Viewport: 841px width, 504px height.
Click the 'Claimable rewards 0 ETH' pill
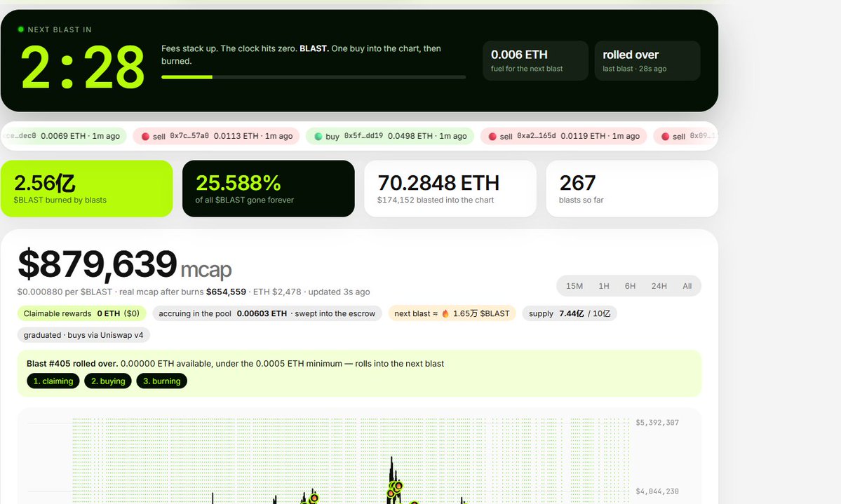pos(81,313)
